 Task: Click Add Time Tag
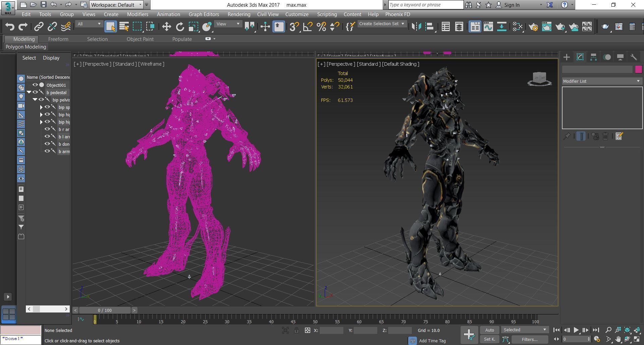(432, 341)
